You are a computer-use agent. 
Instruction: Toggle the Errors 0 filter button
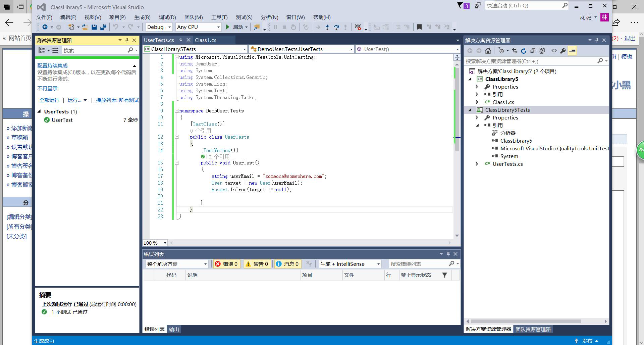pos(226,264)
